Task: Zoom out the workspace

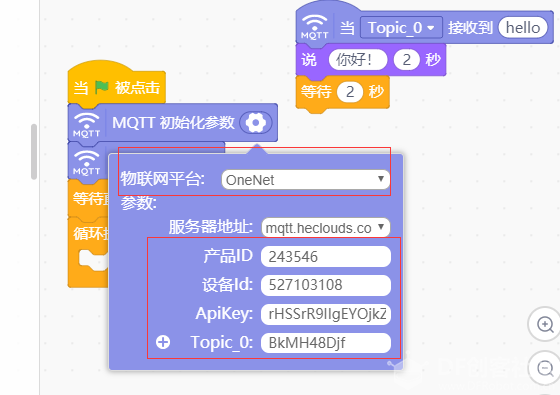Action: (x=545, y=368)
